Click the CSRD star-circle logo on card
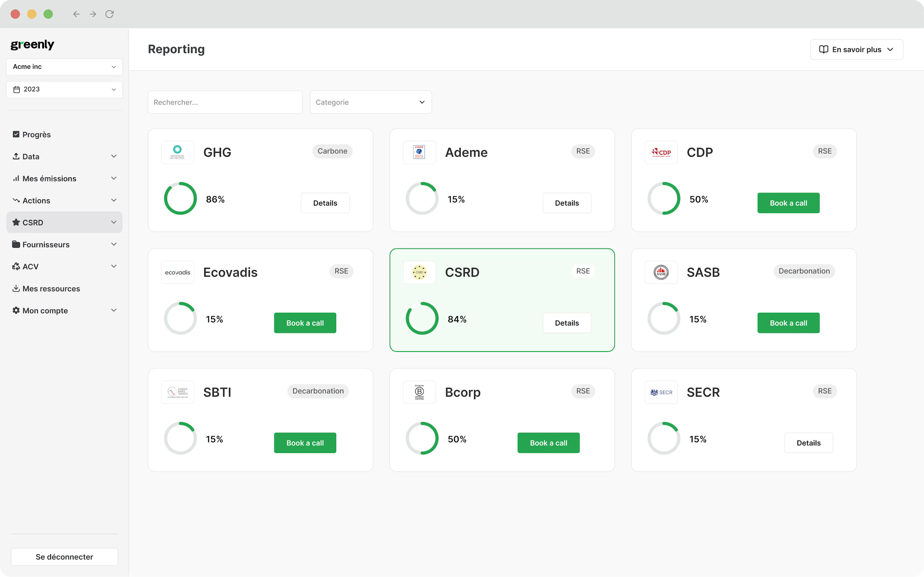 coord(419,272)
